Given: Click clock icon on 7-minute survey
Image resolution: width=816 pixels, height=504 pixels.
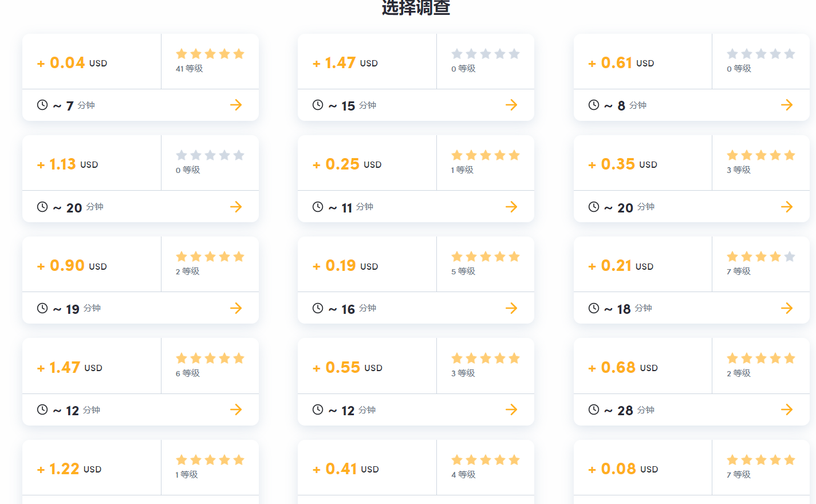Looking at the screenshot, I should click(42, 105).
